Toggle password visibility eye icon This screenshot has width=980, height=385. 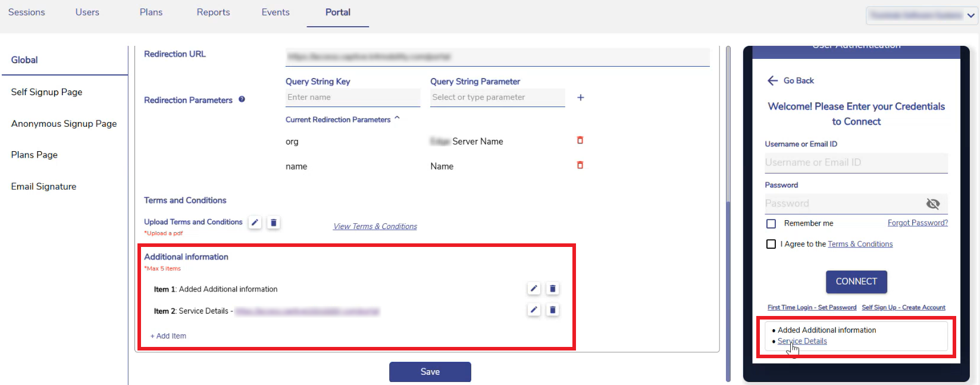(x=932, y=204)
